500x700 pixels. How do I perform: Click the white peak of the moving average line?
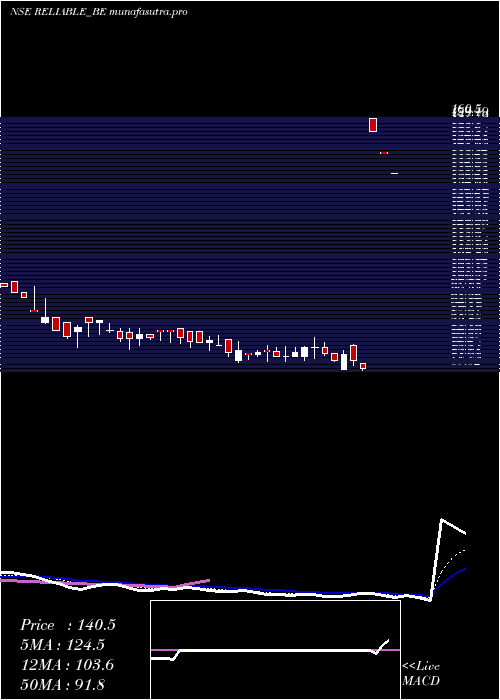coord(442,520)
